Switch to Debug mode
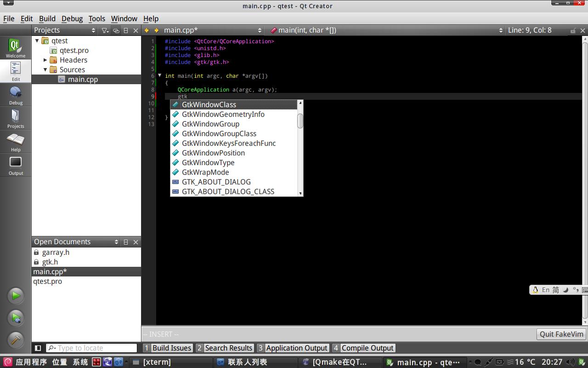 [x=16, y=95]
